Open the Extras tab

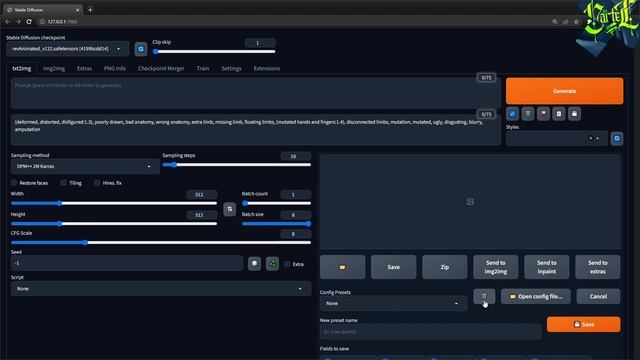click(x=84, y=69)
